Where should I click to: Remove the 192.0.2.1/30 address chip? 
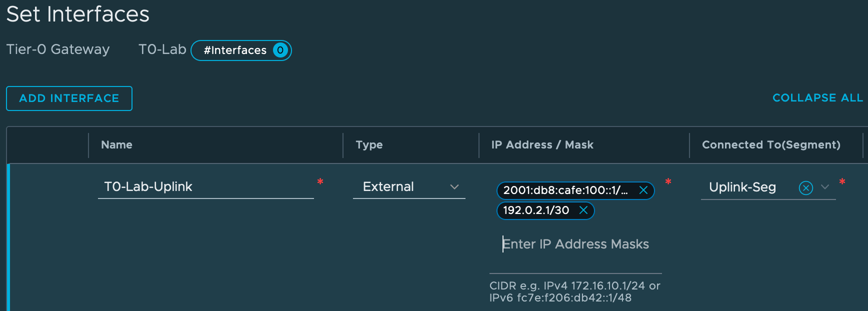[x=583, y=210]
